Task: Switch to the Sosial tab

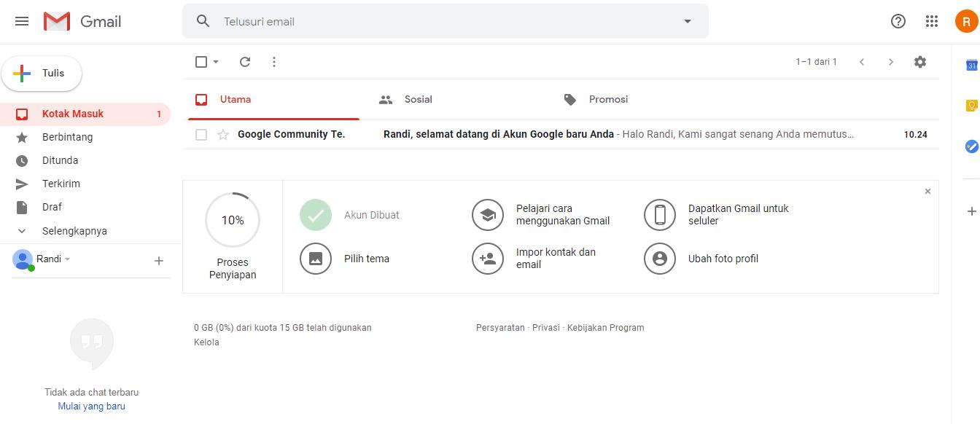Action: [459, 100]
